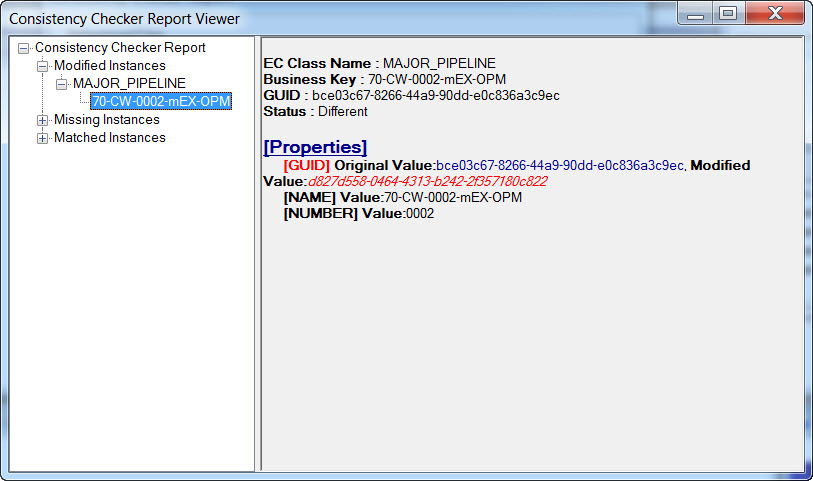Image resolution: width=813 pixels, height=481 pixels.
Task: Click the [NUMBER] Value 0002 line
Action: [x=359, y=214]
